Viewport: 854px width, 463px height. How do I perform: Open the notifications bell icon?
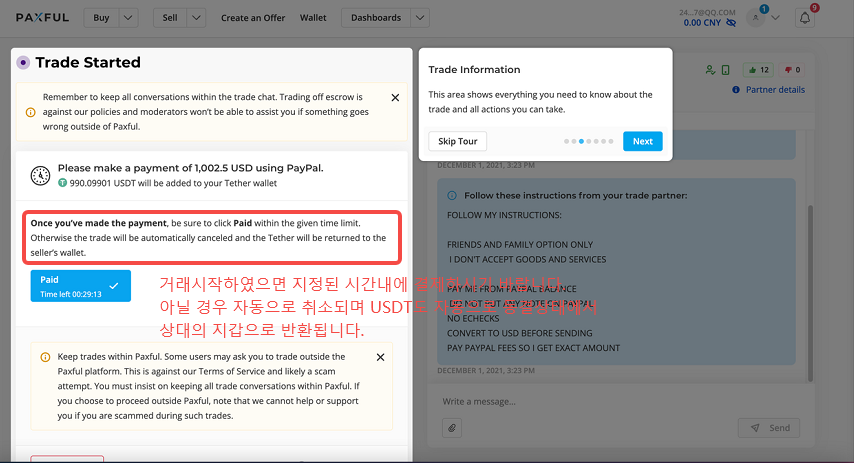[x=804, y=18]
